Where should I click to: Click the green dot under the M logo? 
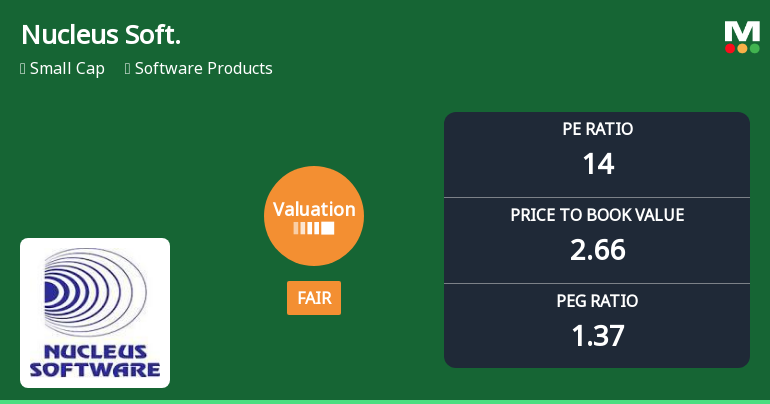[x=754, y=48]
